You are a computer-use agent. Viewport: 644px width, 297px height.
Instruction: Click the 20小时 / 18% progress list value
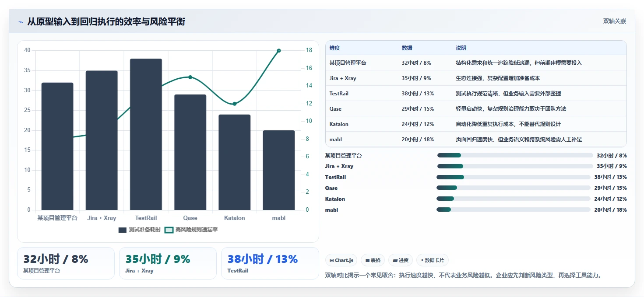click(x=610, y=210)
